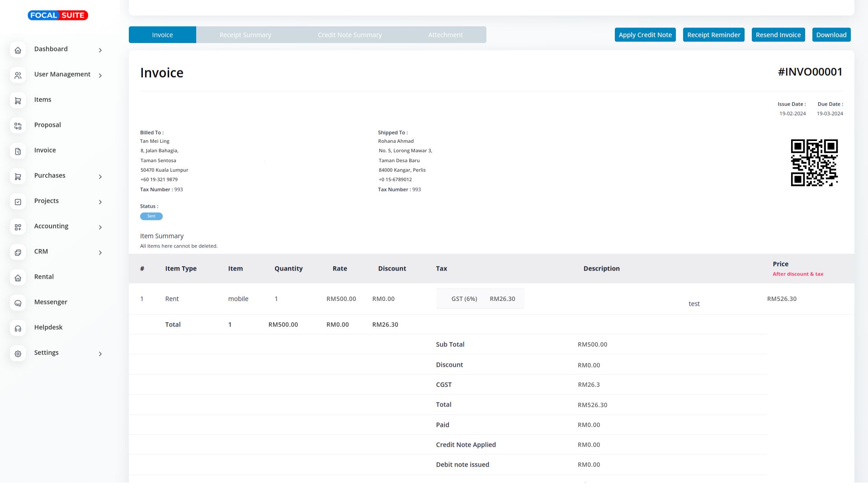Click the User Management people icon
The image size is (868, 488).
tap(18, 75)
